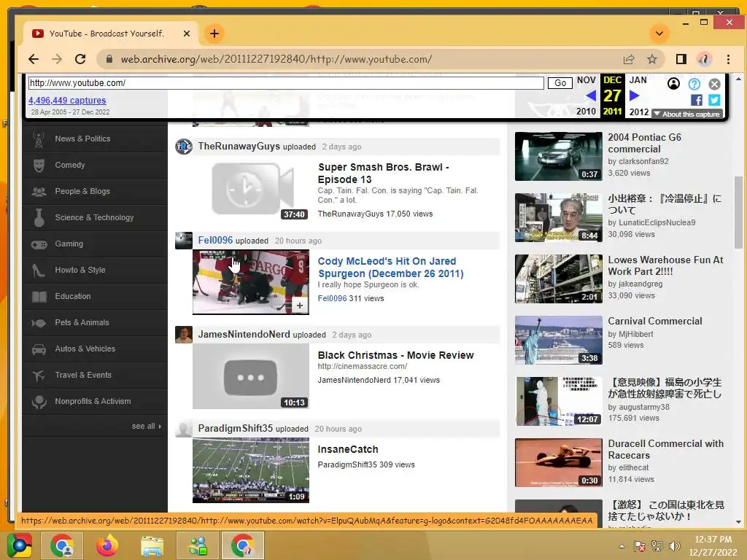Select the Travel & Events plane icon

39,376
